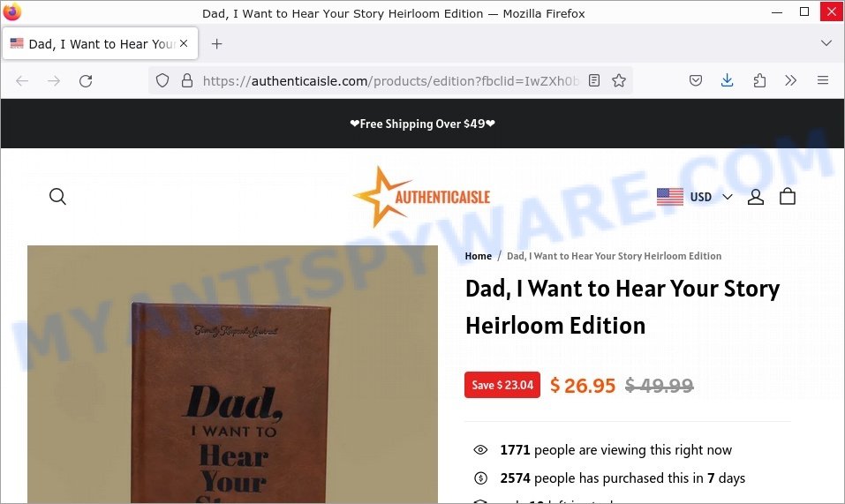
Task: Open the extensions puzzle icon
Action: (x=759, y=81)
